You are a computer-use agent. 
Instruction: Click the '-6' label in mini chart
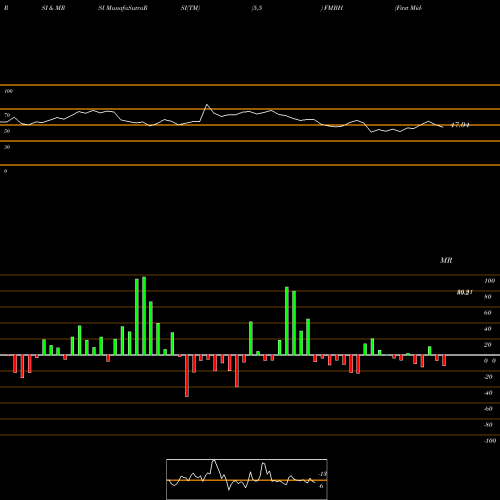pyautogui.click(x=321, y=486)
